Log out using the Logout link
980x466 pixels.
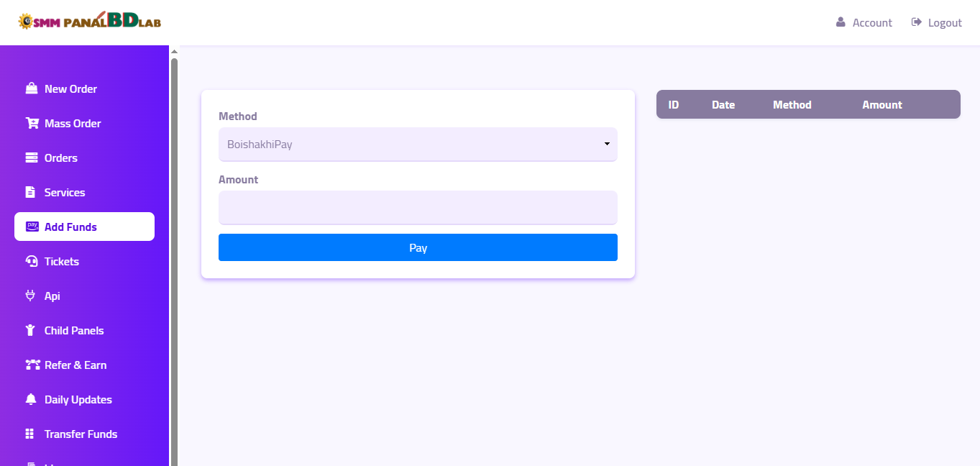tap(937, 23)
